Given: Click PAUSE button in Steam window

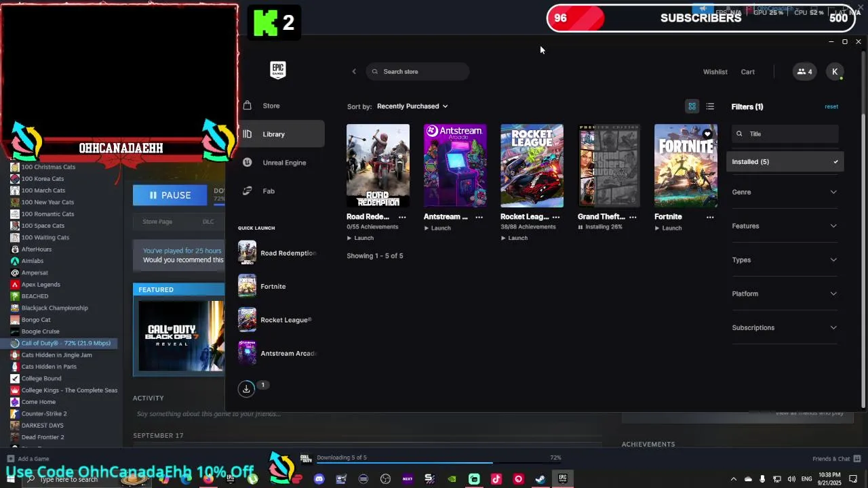Looking at the screenshot, I should click(x=170, y=195).
